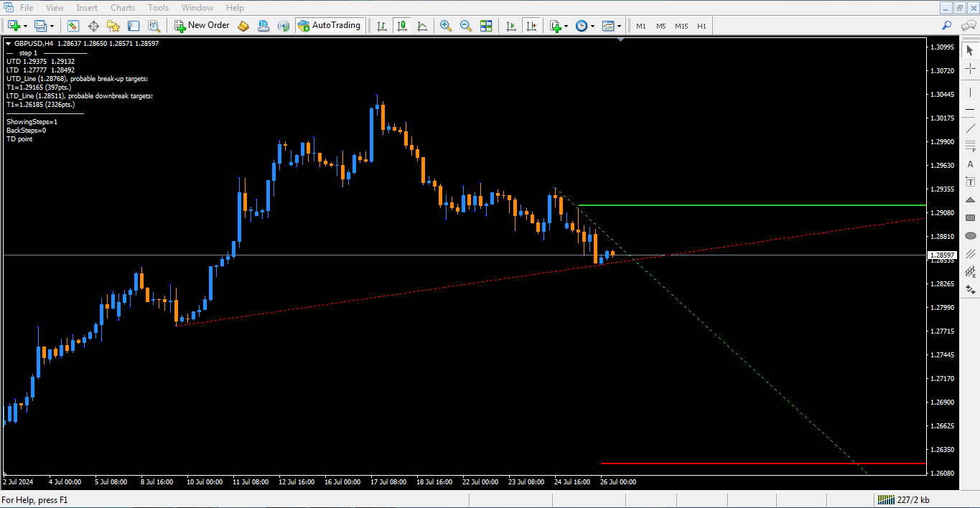Toggle chart auto scroll
The height and width of the screenshot is (508, 980).
click(510, 26)
